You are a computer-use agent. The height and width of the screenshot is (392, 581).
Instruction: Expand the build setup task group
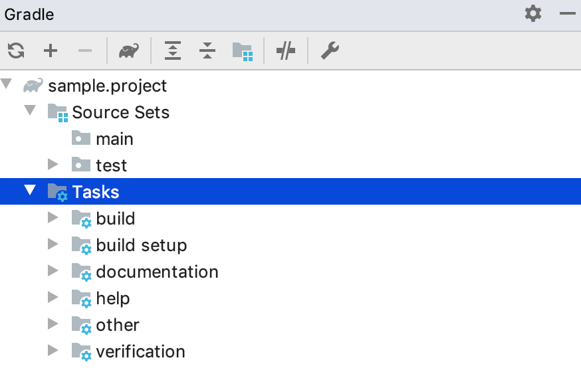53,244
